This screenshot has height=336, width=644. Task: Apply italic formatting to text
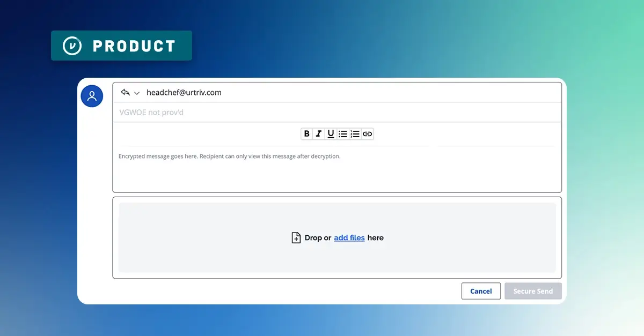(x=319, y=134)
